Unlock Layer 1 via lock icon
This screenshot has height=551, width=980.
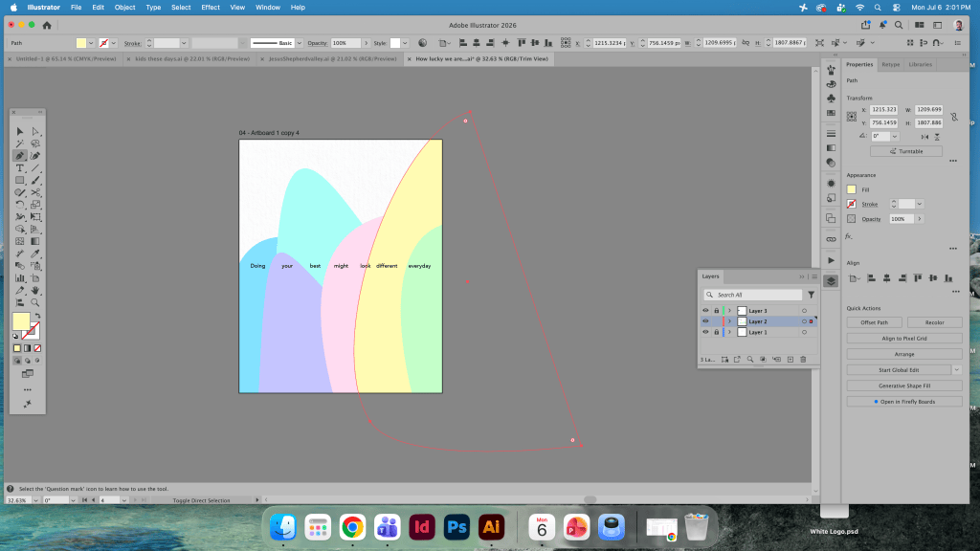[716, 332]
